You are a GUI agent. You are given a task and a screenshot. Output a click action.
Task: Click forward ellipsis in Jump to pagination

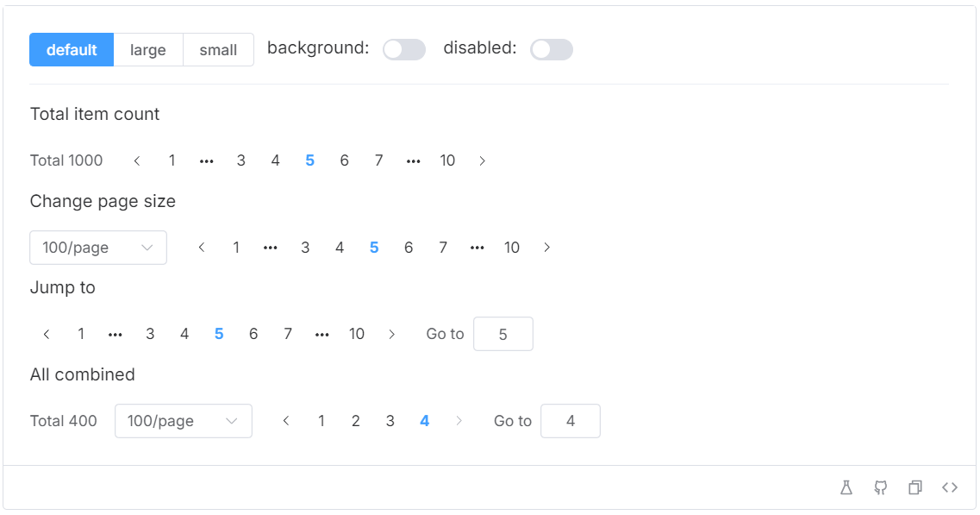click(x=322, y=334)
